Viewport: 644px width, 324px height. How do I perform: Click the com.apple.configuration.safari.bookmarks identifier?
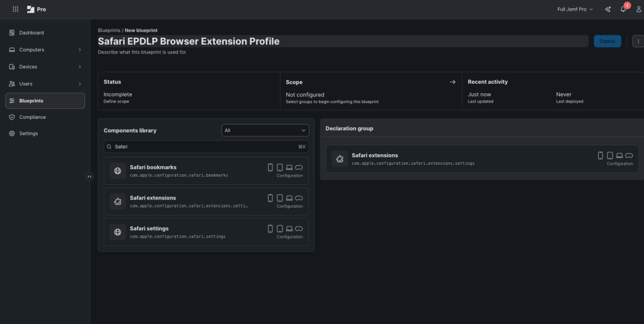179,176
